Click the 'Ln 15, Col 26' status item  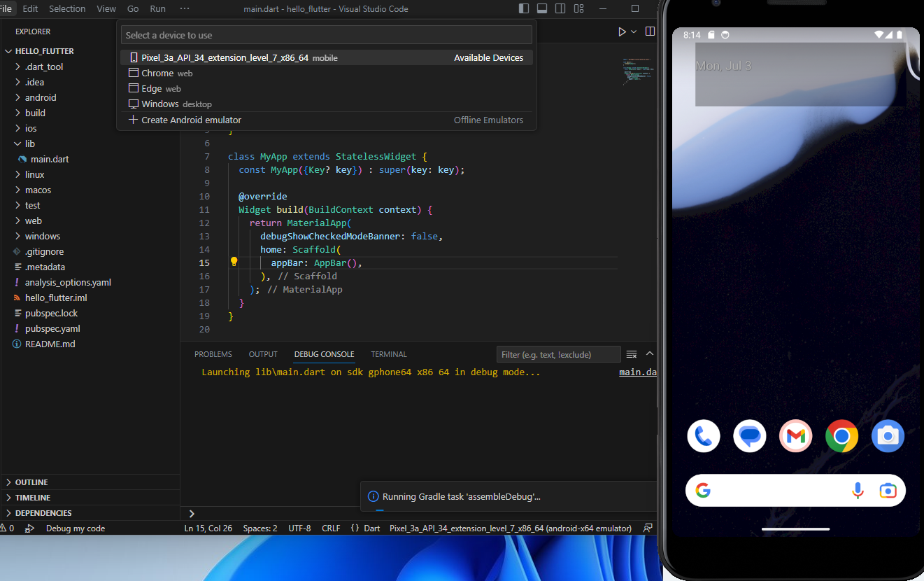pyautogui.click(x=208, y=528)
